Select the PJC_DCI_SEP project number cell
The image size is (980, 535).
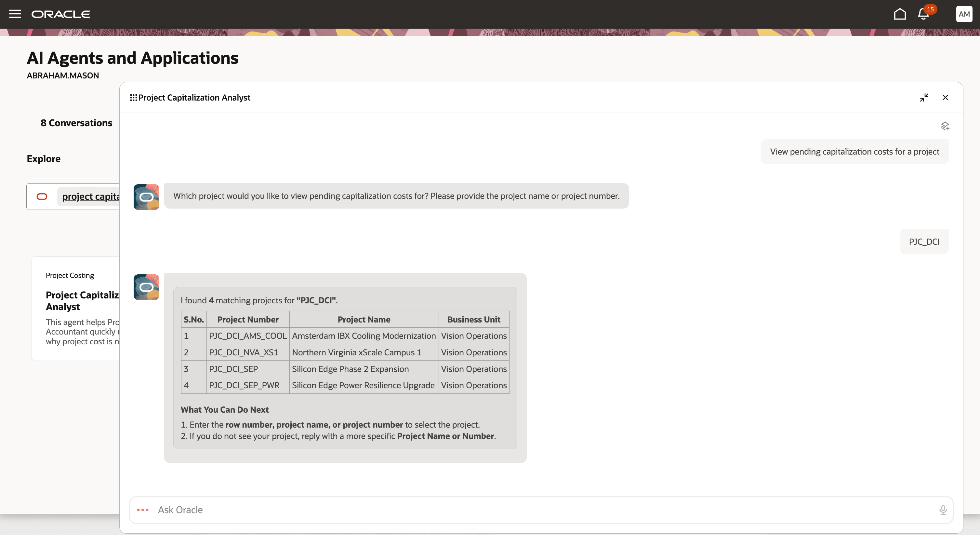248,369
